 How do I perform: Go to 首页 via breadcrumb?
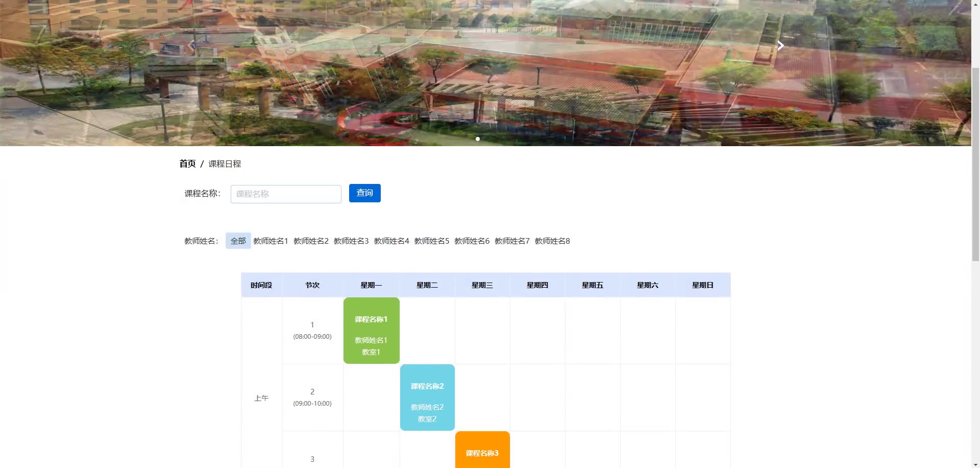187,163
